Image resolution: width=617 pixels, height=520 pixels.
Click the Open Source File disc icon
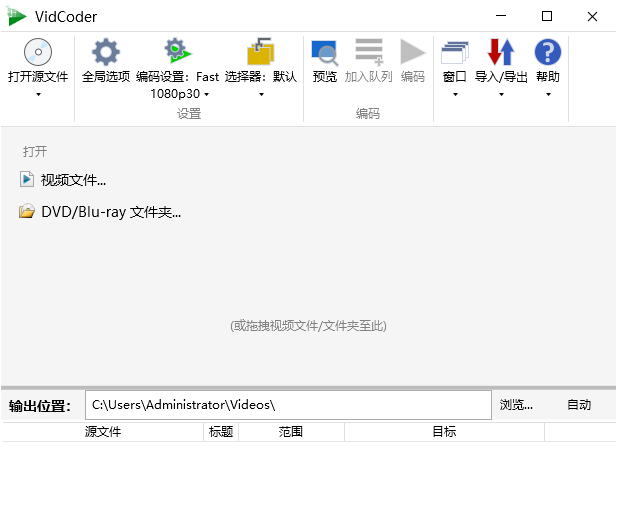(38, 52)
